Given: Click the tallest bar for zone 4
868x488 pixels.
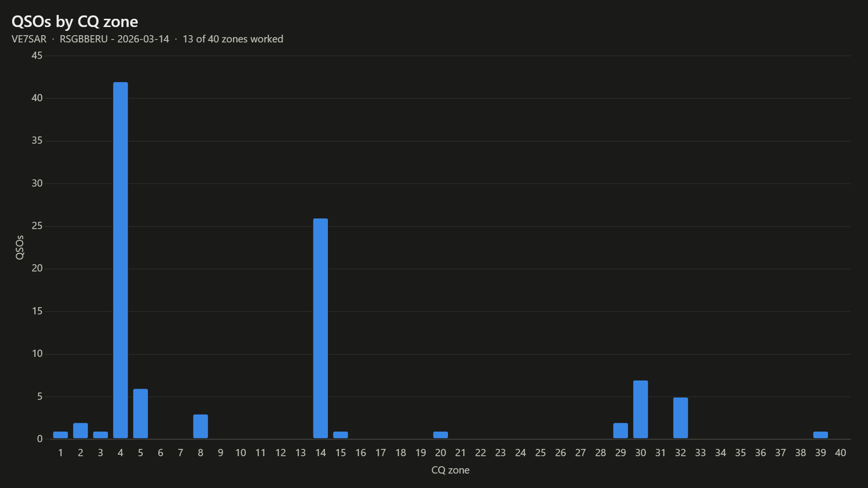Looking at the screenshot, I should click(x=121, y=260).
